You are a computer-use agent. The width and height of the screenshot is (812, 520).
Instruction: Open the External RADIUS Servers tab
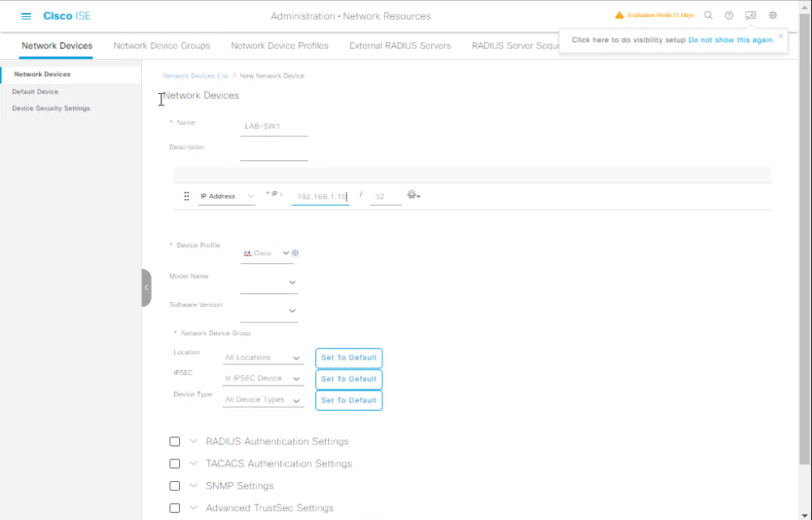(x=400, y=45)
